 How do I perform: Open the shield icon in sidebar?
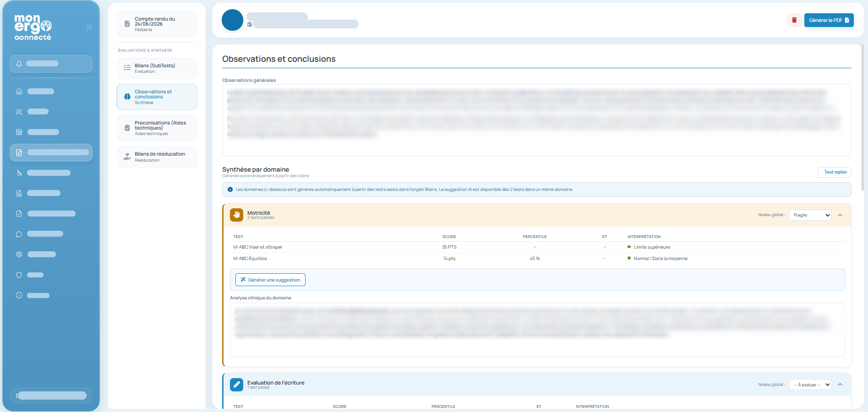[19, 275]
